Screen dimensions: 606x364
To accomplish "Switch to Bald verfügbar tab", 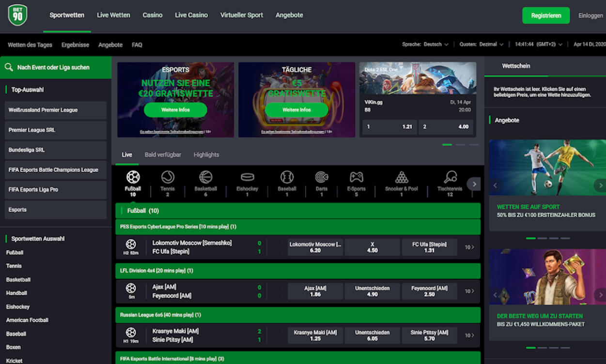I will tap(163, 155).
